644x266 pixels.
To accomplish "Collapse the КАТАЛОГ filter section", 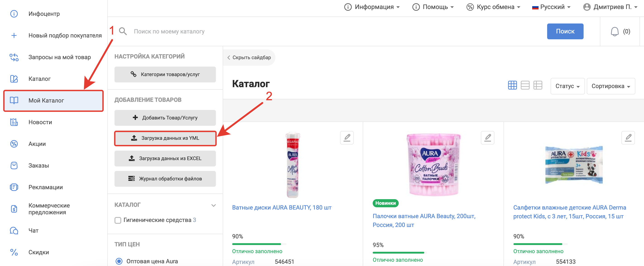I will (213, 205).
